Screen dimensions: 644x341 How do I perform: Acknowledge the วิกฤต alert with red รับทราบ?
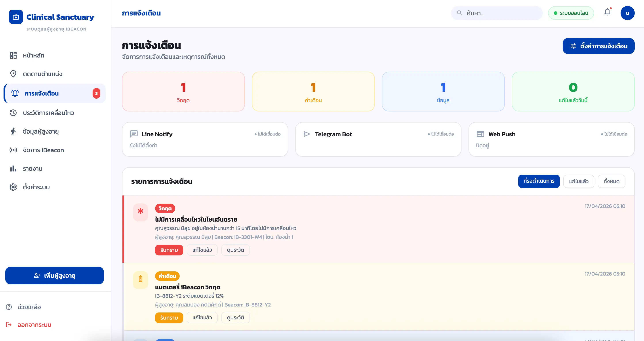(x=169, y=250)
